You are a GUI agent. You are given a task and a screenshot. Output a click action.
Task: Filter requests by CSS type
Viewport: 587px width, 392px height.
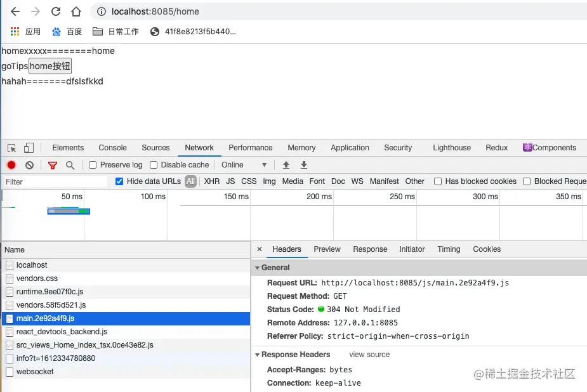pos(249,181)
